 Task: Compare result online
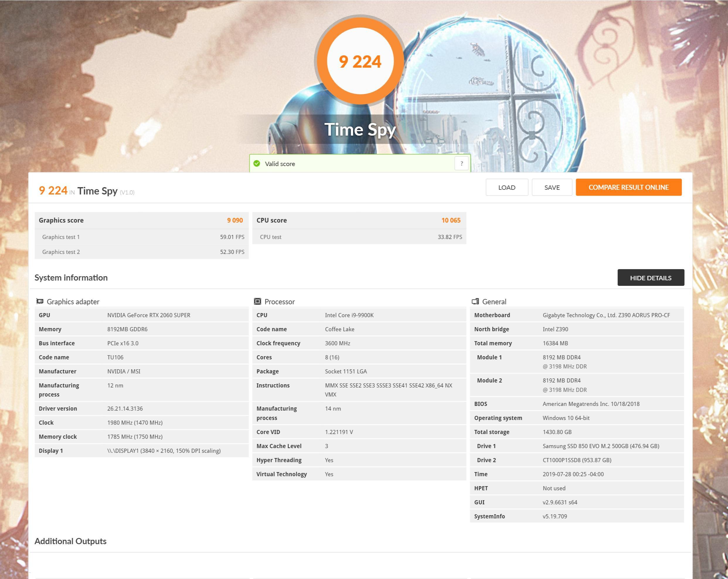628,187
